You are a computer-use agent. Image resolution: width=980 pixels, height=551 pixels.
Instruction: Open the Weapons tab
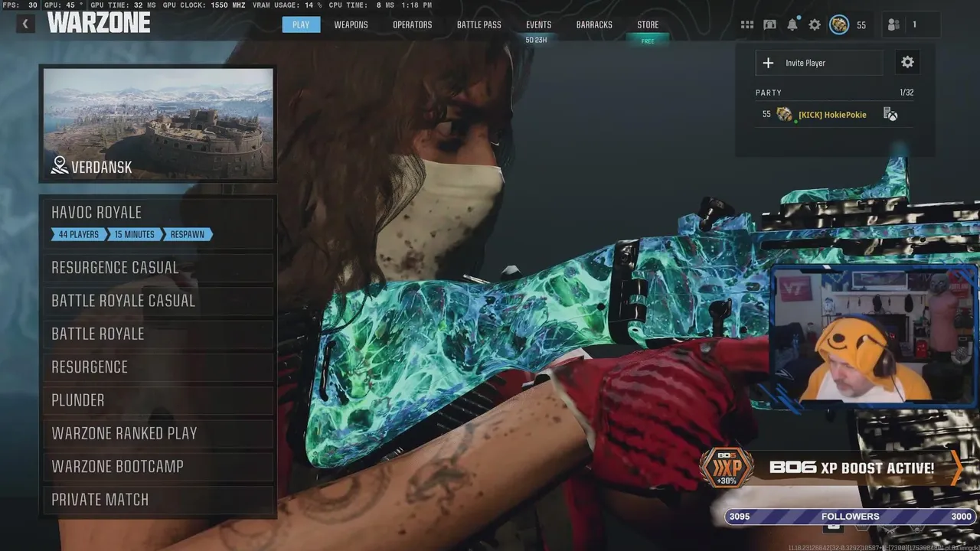coord(351,24)
